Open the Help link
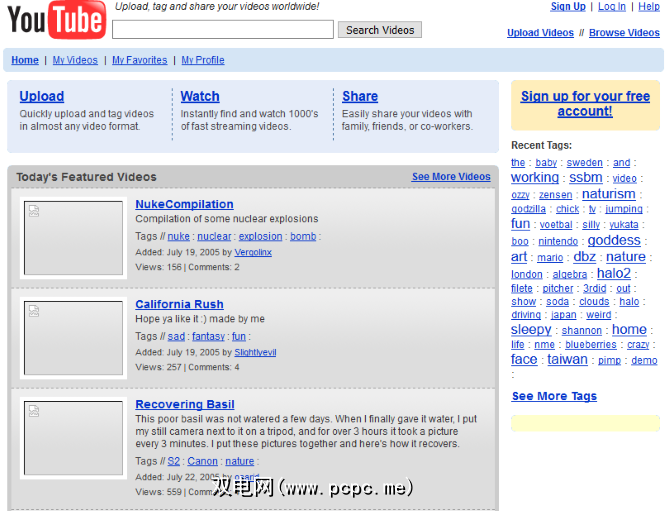Image resolution: width=670 pixels, height=511 pixels. coord(649,6)
